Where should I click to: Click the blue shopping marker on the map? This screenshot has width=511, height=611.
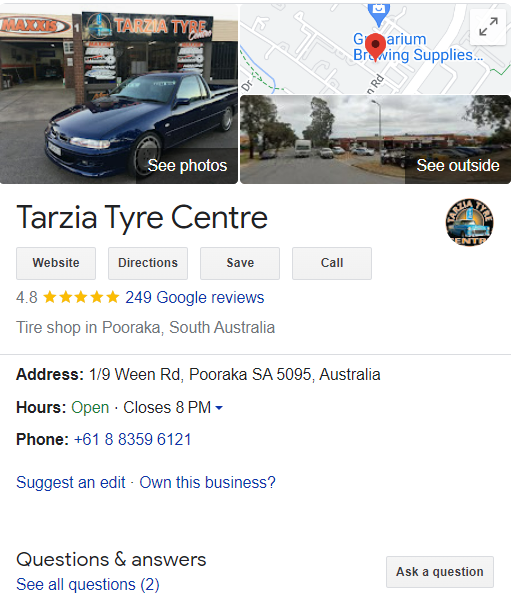[x=378, y=14]
